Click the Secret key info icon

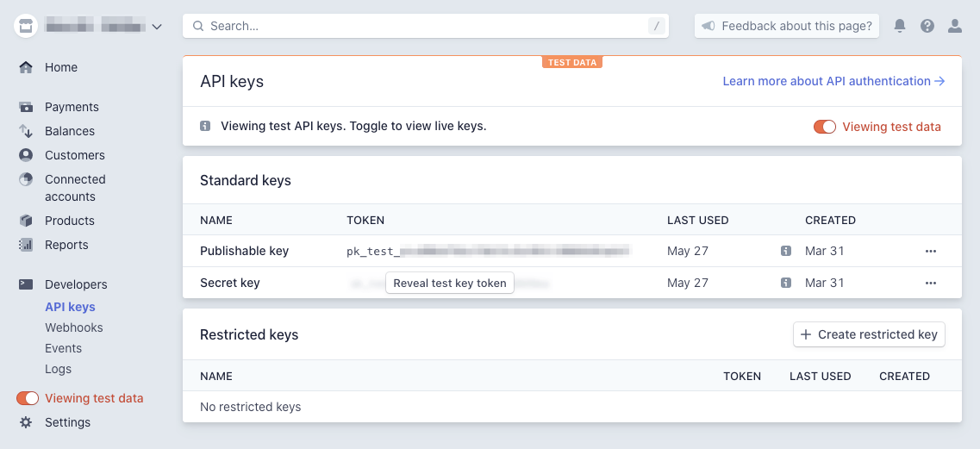pyautogui.click(x=785, y=283)
